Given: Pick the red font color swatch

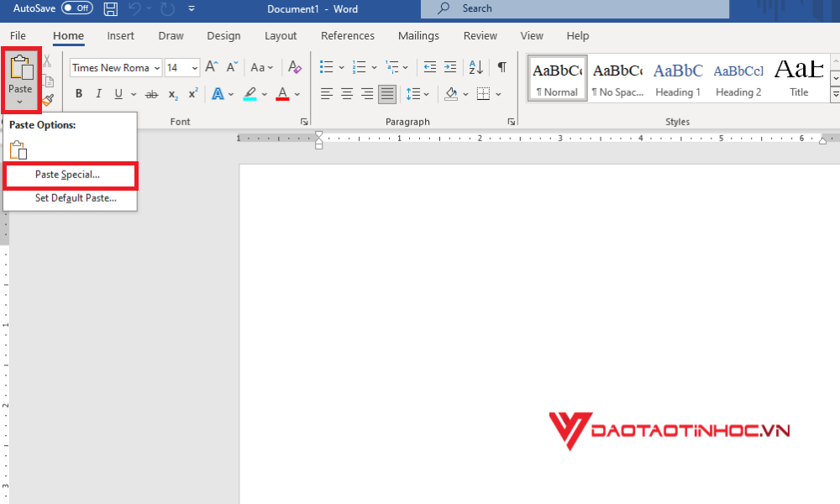Looking at the screenshot, I should 282,93.
